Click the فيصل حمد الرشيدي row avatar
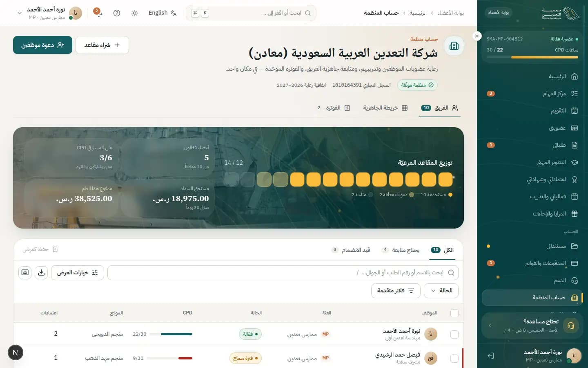The width and height of the screenshot is (588, 368). point(431,358)
